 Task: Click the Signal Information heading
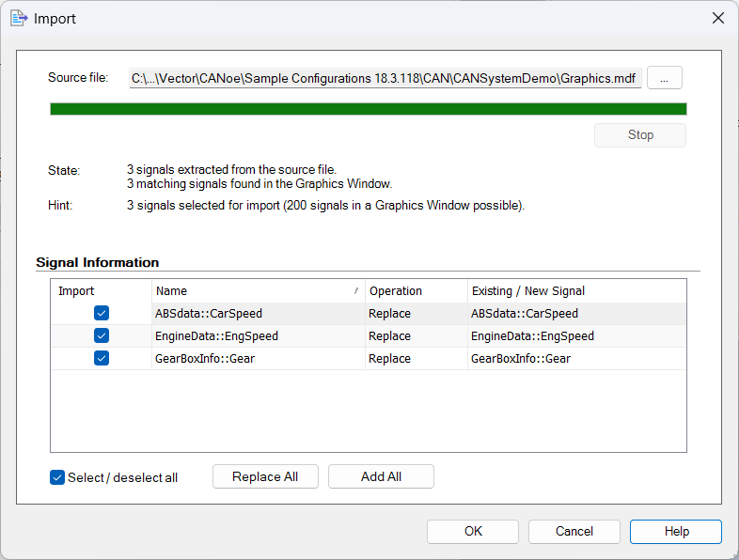click(x=98, y=262)
